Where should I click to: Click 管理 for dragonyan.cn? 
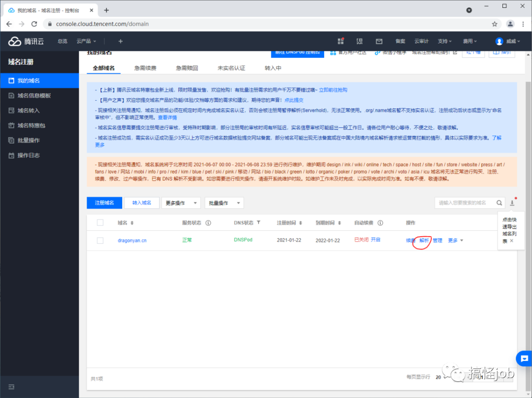click(x=437, y=241)
